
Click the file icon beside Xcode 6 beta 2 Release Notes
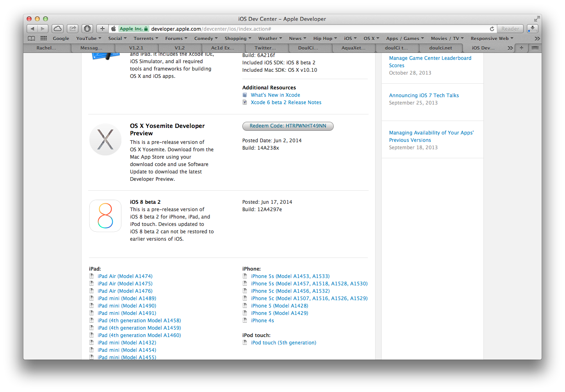pos(245,103)
